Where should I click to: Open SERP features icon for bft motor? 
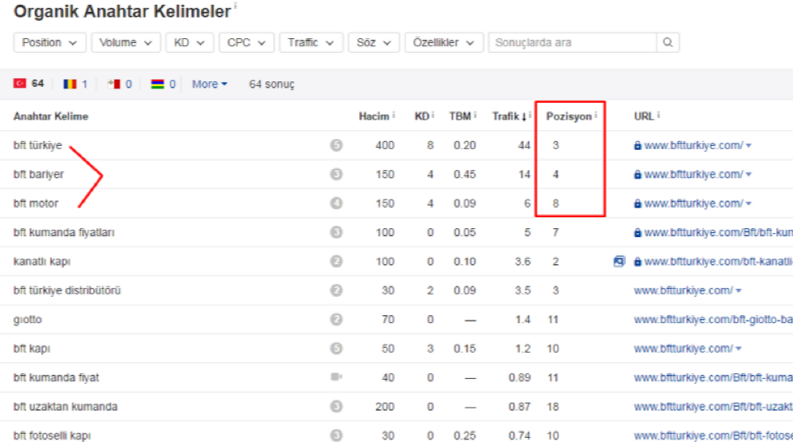click(x=336, y=203)
